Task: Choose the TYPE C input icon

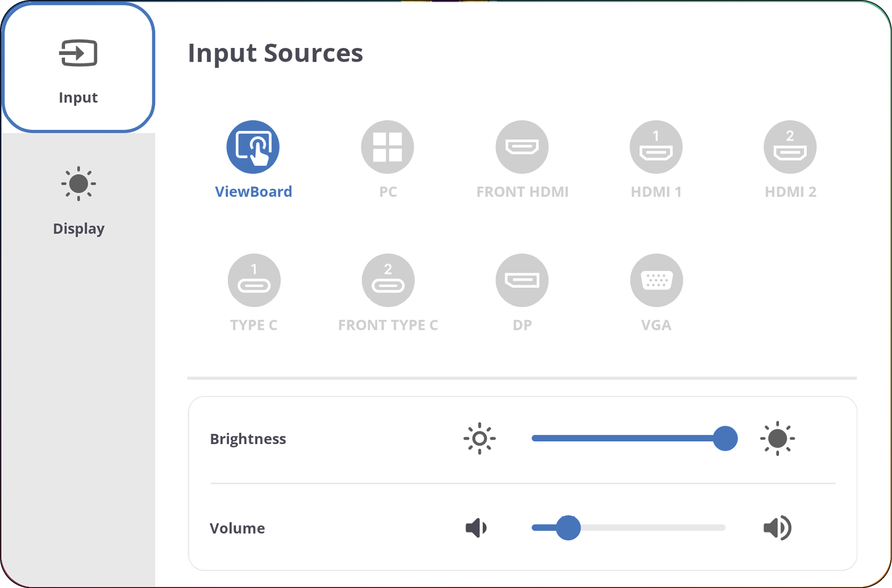Action: (254, 280)
